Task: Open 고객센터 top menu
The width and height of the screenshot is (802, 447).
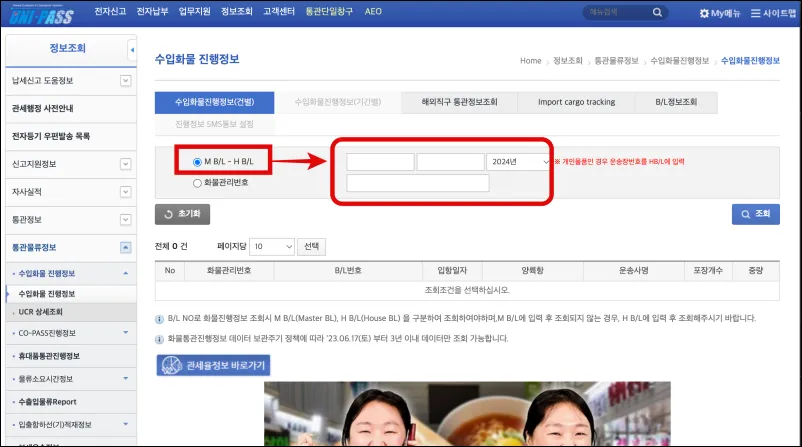Action: point(279,11)
